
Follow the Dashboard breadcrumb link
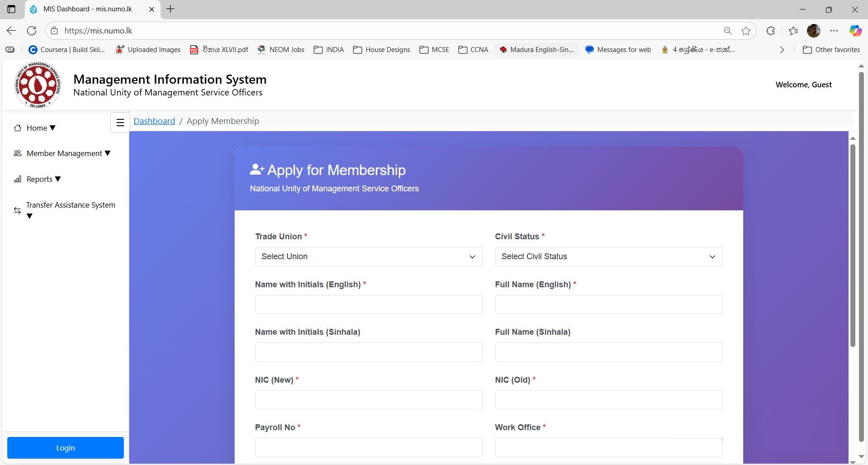154,121
